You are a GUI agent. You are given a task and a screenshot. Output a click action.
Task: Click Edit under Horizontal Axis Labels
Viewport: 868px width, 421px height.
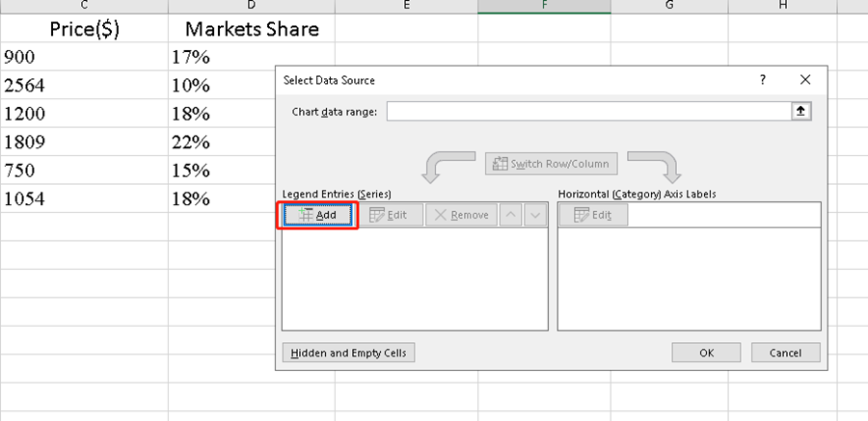[x=593, y=215]
